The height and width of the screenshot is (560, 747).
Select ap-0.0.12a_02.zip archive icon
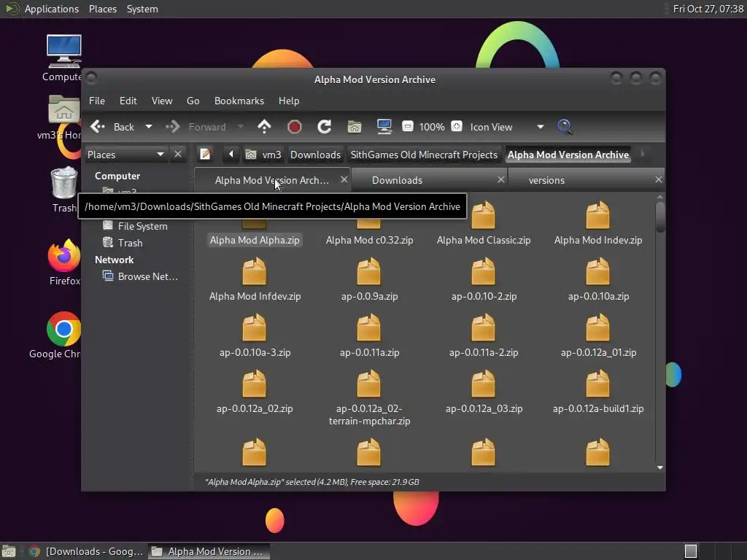coord(255,384)
